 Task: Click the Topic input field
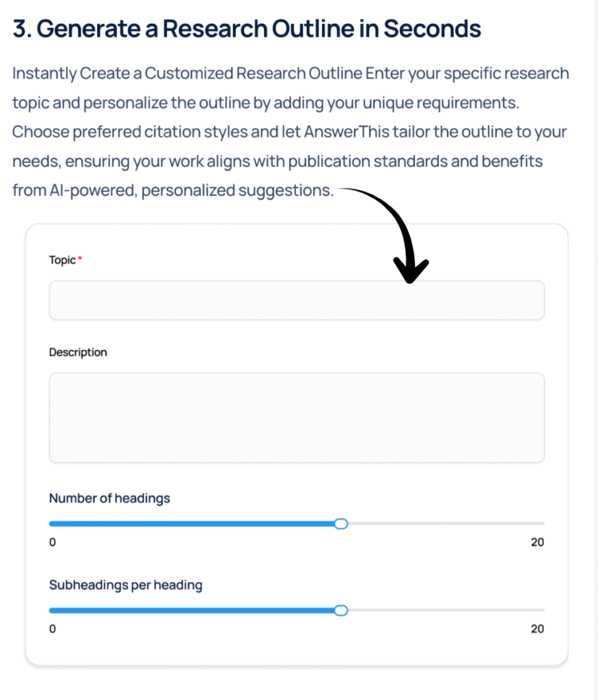click(296, 300)
